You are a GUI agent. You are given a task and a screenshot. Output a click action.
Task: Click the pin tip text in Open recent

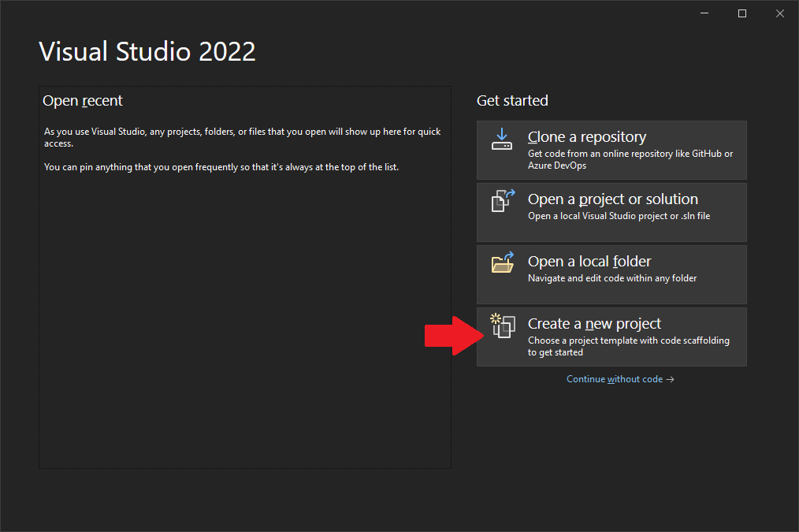(x=222, y=166)
